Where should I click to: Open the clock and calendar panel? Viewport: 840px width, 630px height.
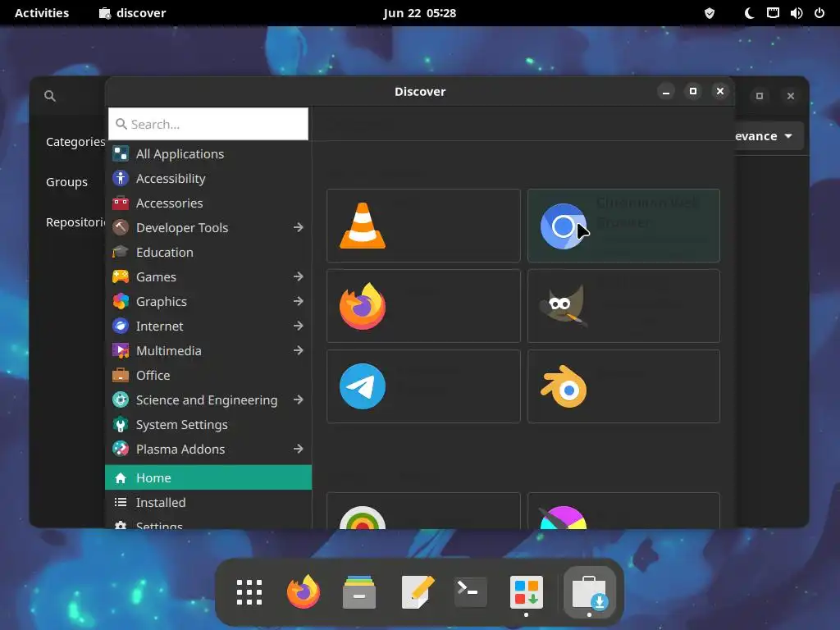tap(419, 13)
